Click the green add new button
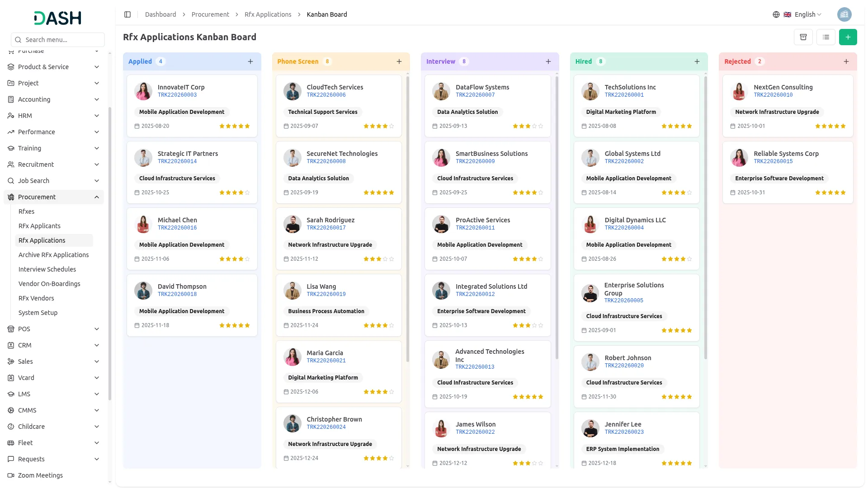Viewport: 868px width, 488px height. pos(848,37)
